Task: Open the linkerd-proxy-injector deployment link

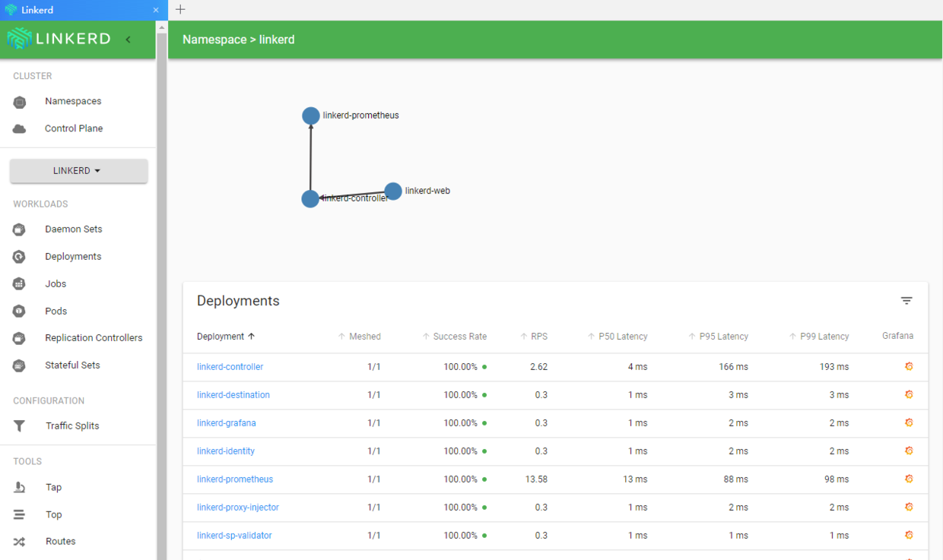Action: click(238, 508)
